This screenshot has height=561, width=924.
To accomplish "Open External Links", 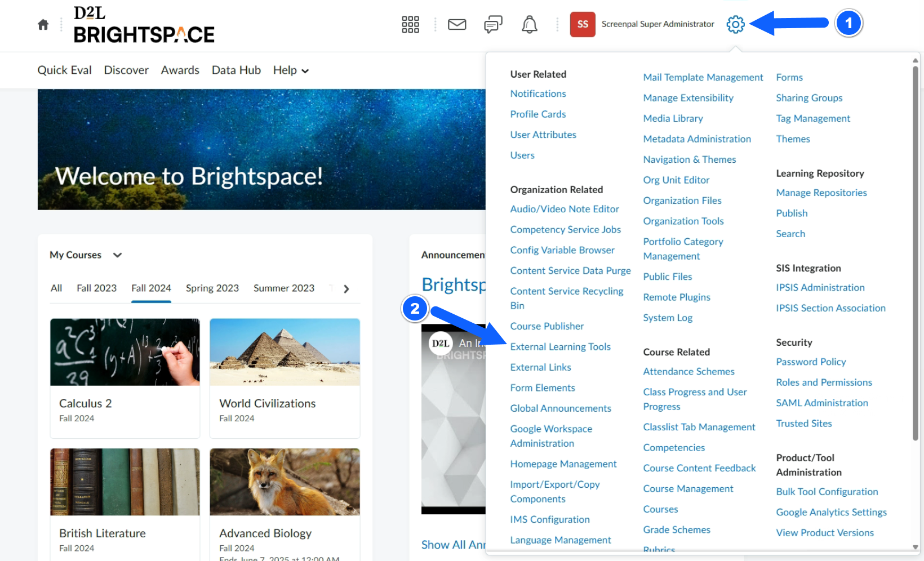I will coord(540,367).
